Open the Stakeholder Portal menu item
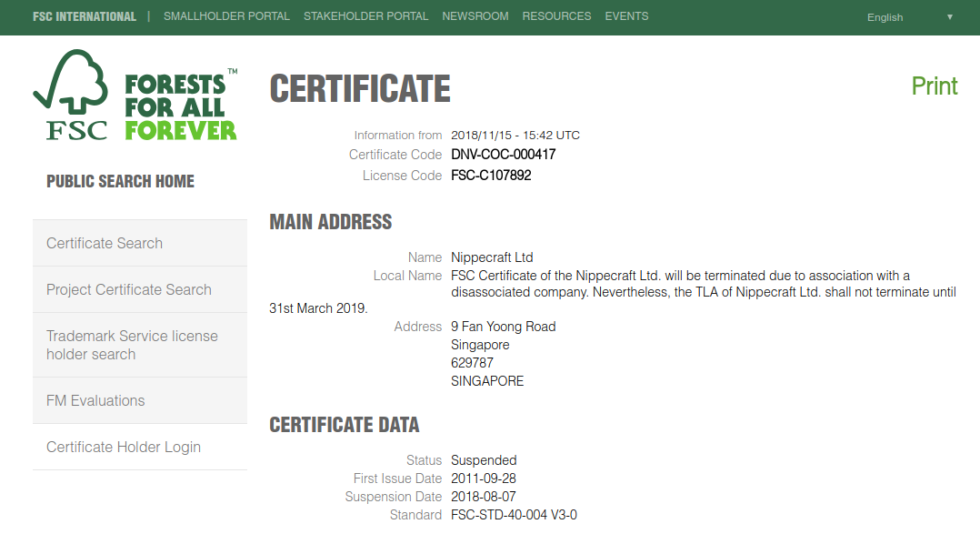This screenshot has height=534, width=980. coord(365,16)
